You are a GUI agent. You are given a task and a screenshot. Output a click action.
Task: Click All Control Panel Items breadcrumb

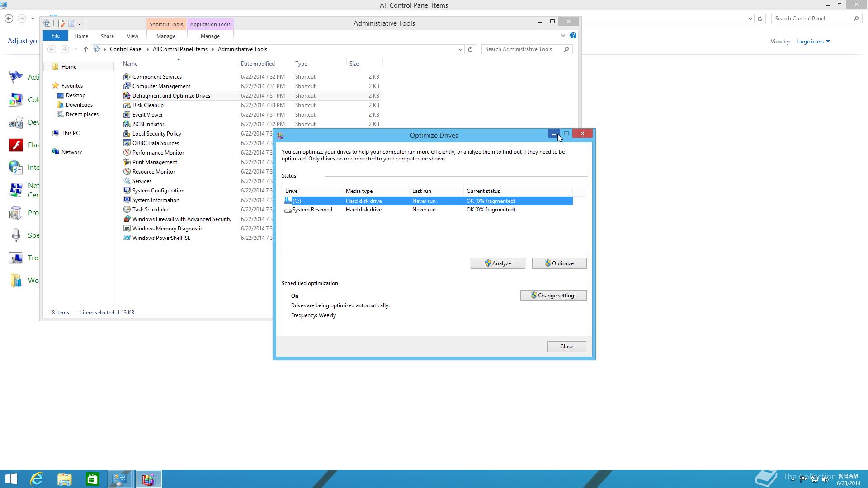click(x=180, y=49)
